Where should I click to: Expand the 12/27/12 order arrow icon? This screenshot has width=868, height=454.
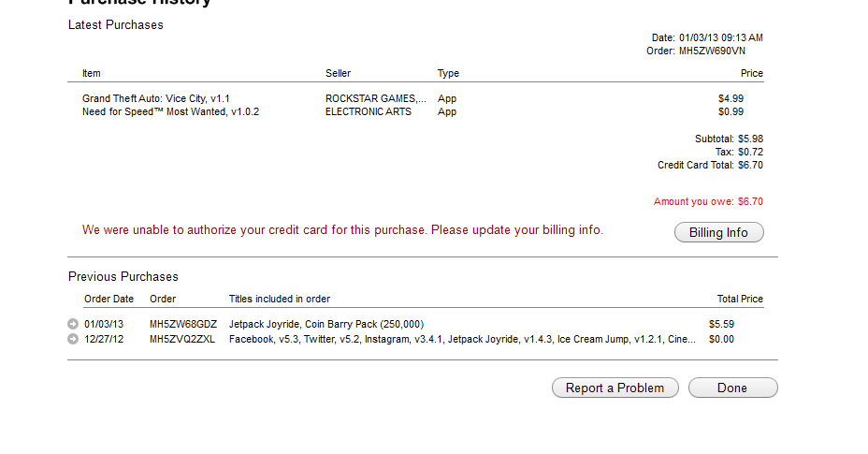73,339
